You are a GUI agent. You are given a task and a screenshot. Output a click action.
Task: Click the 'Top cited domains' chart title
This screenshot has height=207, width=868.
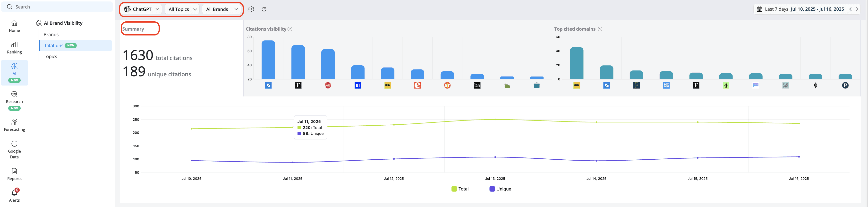click(575, 29)
